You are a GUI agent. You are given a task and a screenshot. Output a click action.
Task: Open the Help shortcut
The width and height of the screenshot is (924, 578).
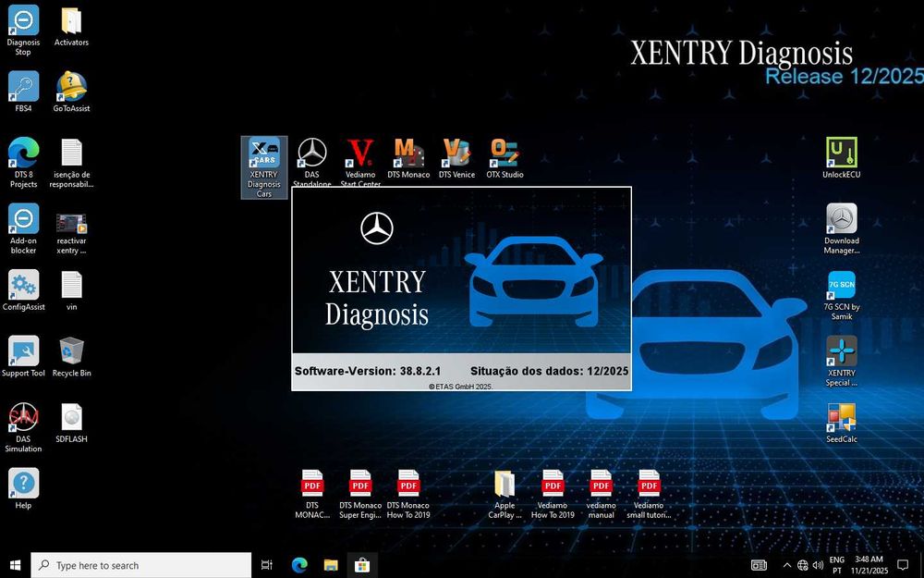point(24,488)
